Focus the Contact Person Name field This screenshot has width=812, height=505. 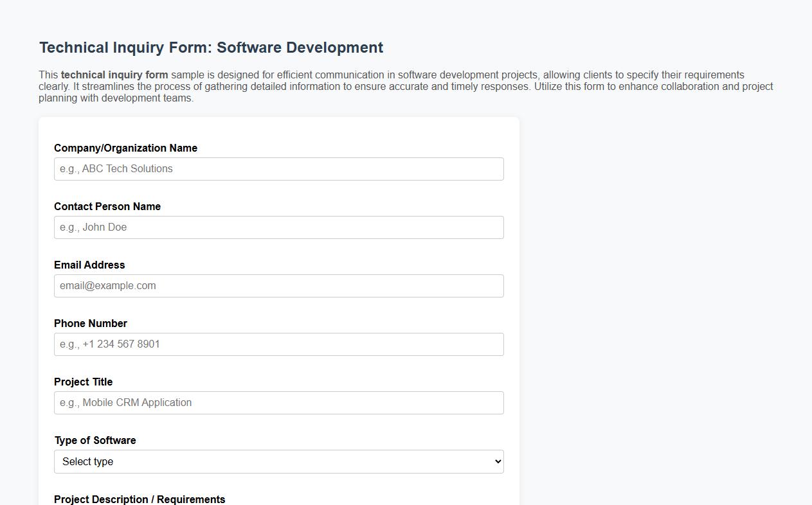coord(278,227)
